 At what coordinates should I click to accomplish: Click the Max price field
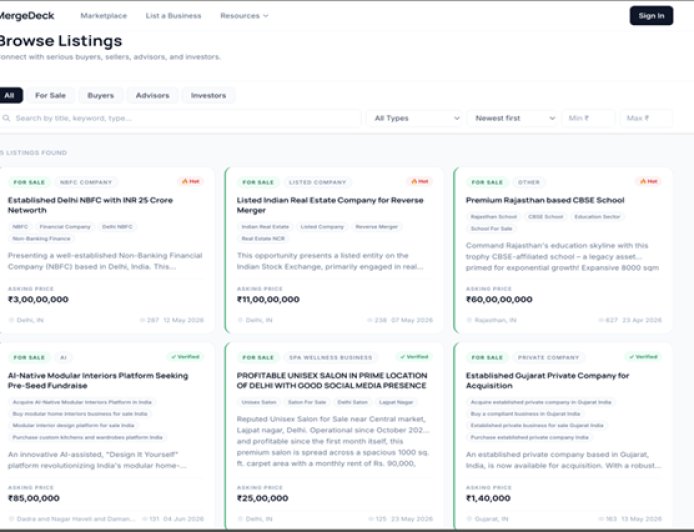tap(646, 118)
